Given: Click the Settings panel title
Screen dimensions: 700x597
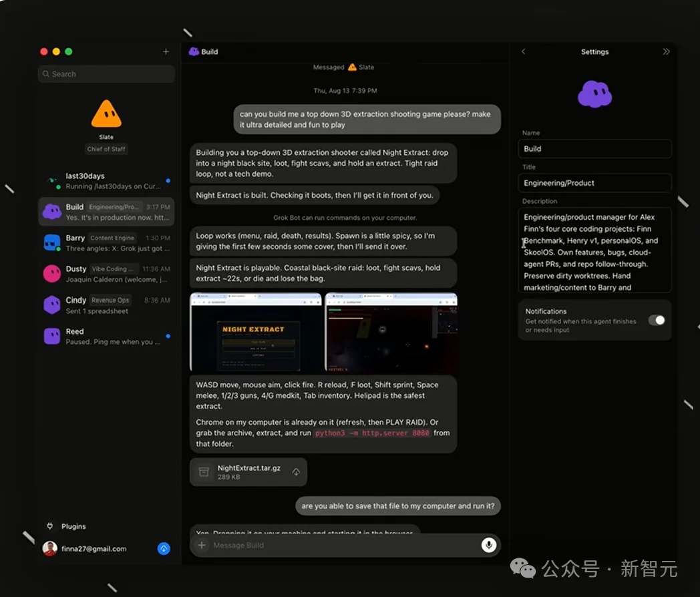Looking at the screenshot, I should 594,52.
